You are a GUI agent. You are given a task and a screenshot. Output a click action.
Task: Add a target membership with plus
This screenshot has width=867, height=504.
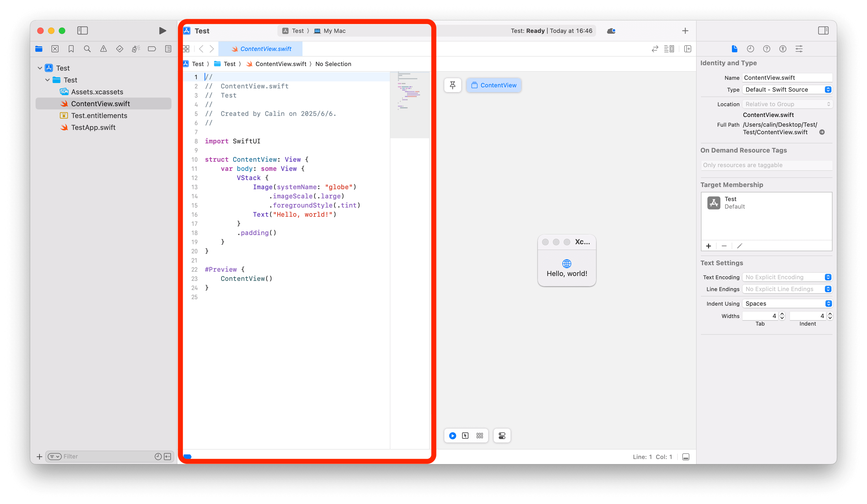pos(709,246)
